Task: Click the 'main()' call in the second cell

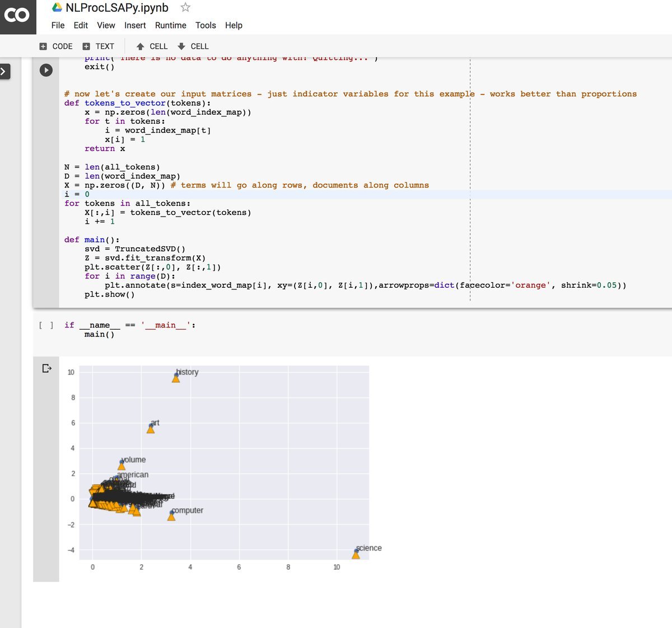Action: (x=100, y=334)
